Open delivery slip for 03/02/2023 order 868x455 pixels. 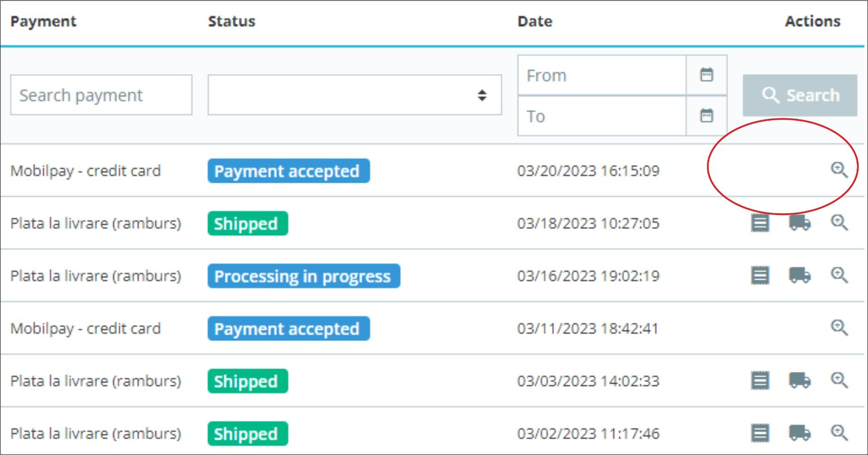tap(799, 433)
